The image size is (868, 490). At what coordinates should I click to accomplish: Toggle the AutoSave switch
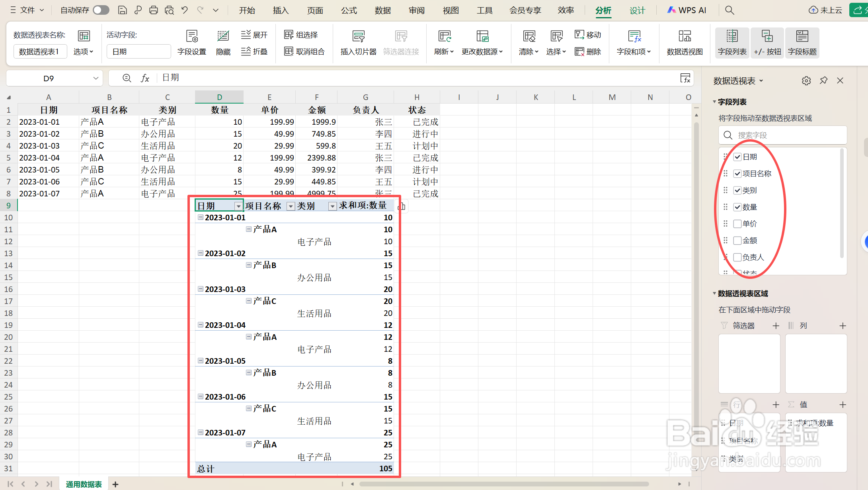point(101,10)
